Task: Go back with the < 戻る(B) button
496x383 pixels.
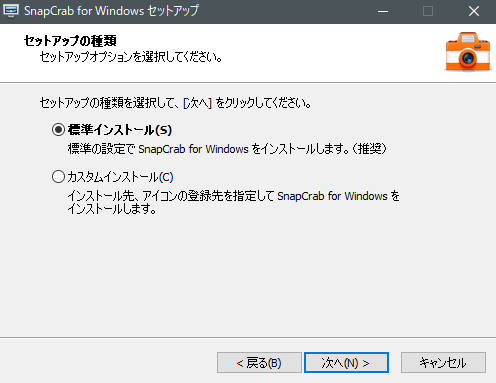Action: click(259, 362)
